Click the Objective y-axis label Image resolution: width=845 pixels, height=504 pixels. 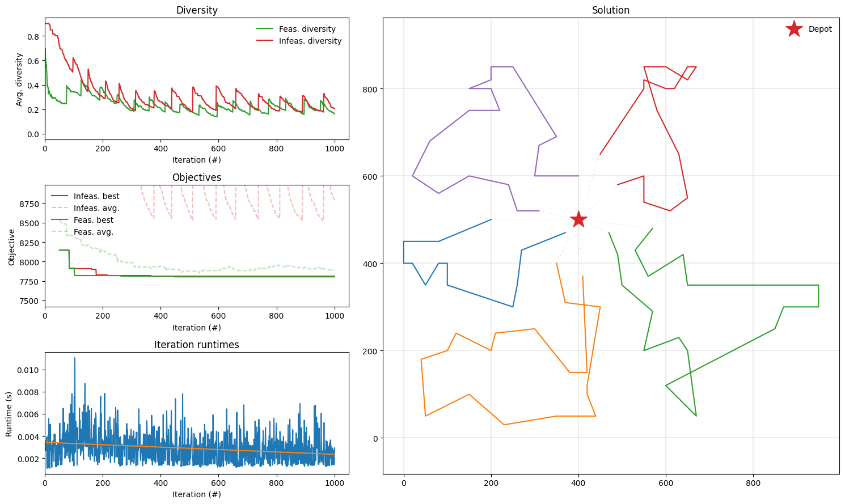12,247
